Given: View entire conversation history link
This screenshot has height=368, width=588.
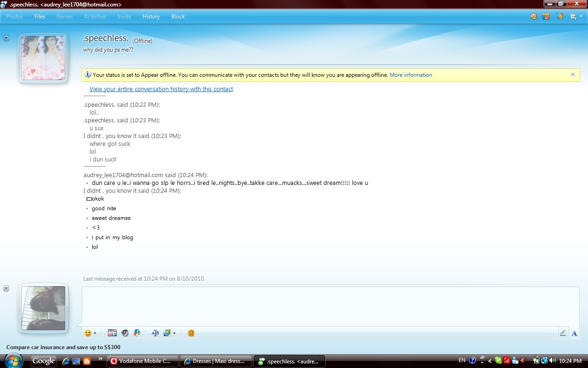Looking at the screenshot, I should tap(161, 89).
